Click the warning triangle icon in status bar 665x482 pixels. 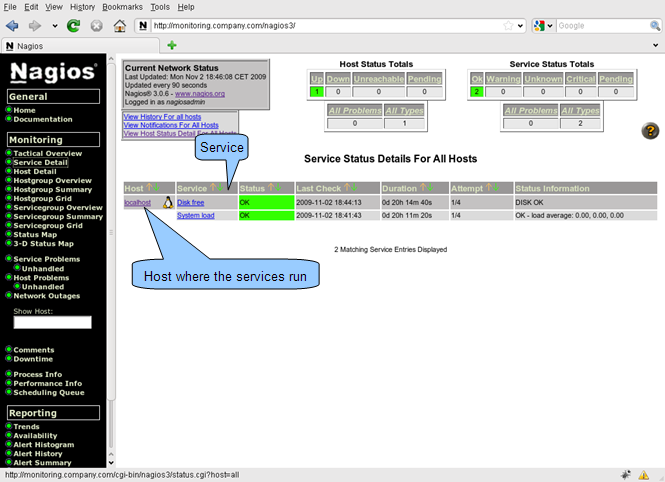click(x=644, y=475)
